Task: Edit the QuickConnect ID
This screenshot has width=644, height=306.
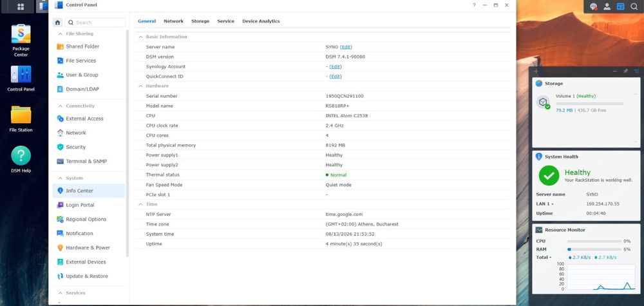Action: (x=335, y=77)
